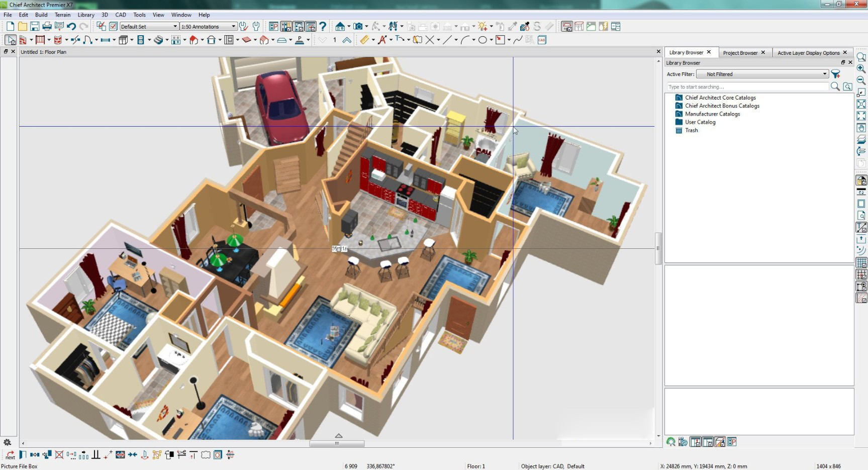Click the vertical scrollbar thumb of view

tap(658, 248)
